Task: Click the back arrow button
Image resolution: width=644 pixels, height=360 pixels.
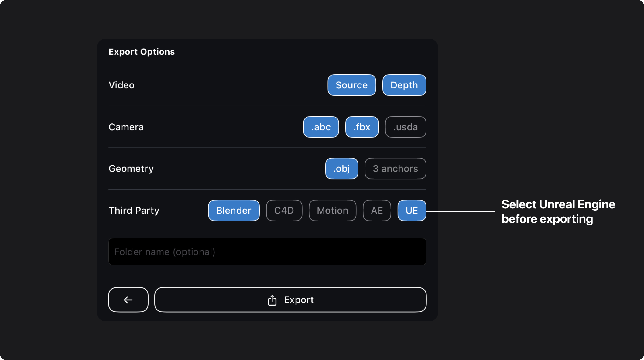Action: pyautogui.click(x=128, y=300)
